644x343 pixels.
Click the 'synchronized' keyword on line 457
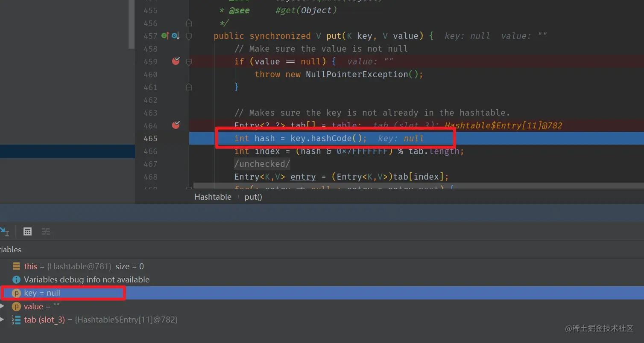(280, 36)
